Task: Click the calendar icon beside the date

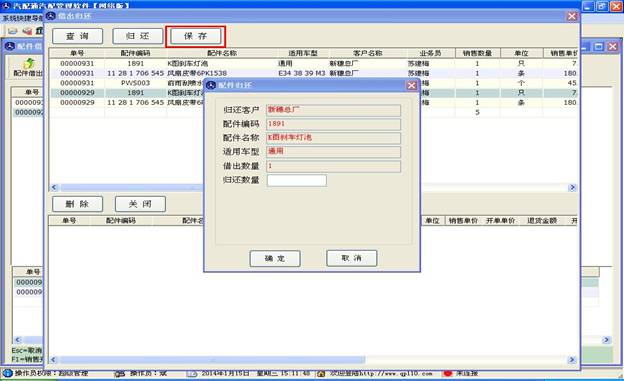Action: pyautogui.click(x=192, y=374)
